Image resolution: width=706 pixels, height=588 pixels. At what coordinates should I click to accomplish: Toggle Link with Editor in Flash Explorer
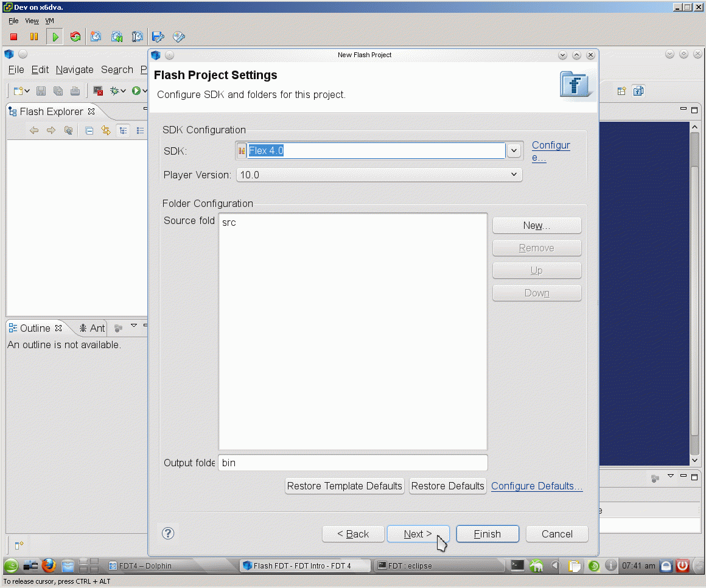107,131
